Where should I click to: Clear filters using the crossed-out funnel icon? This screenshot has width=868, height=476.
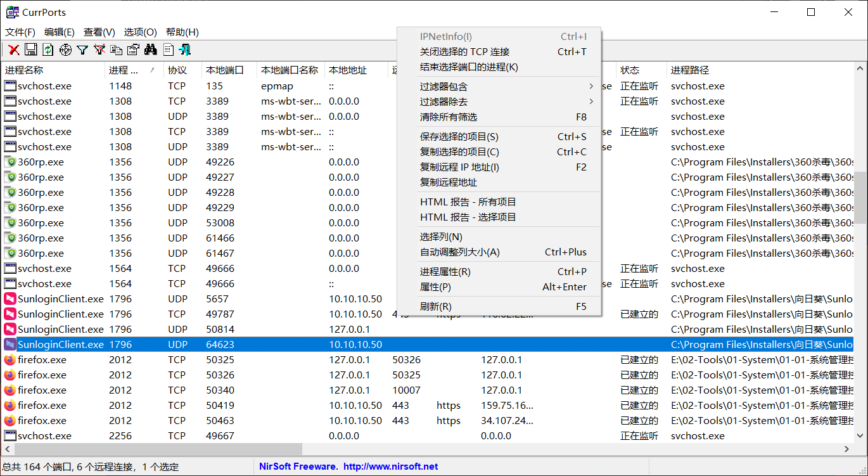[99, 49]
